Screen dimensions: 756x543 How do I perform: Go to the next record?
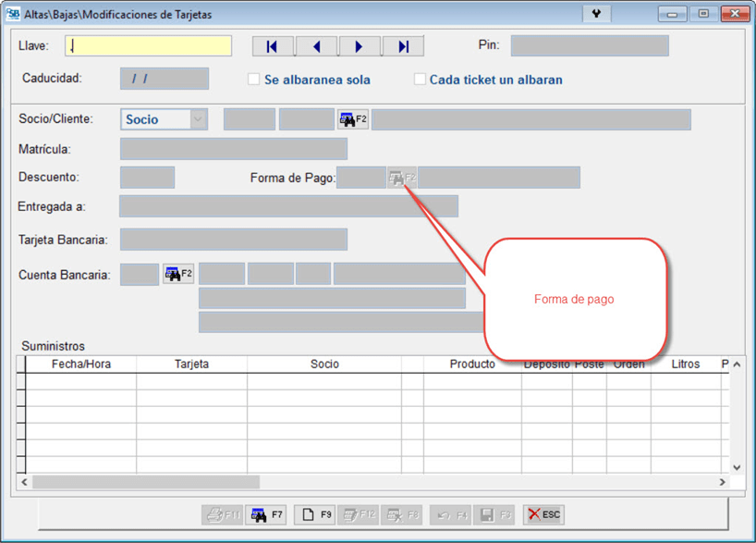click(360, 46)
